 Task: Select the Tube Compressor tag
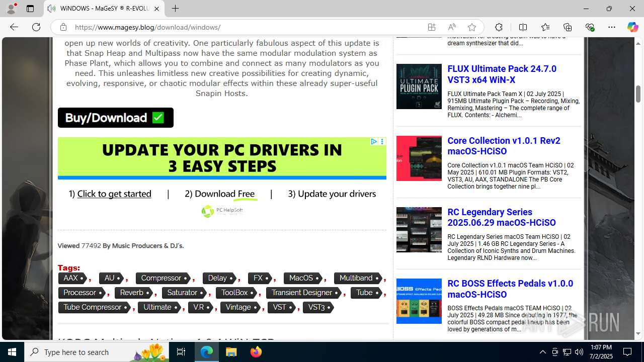[95, 307]
